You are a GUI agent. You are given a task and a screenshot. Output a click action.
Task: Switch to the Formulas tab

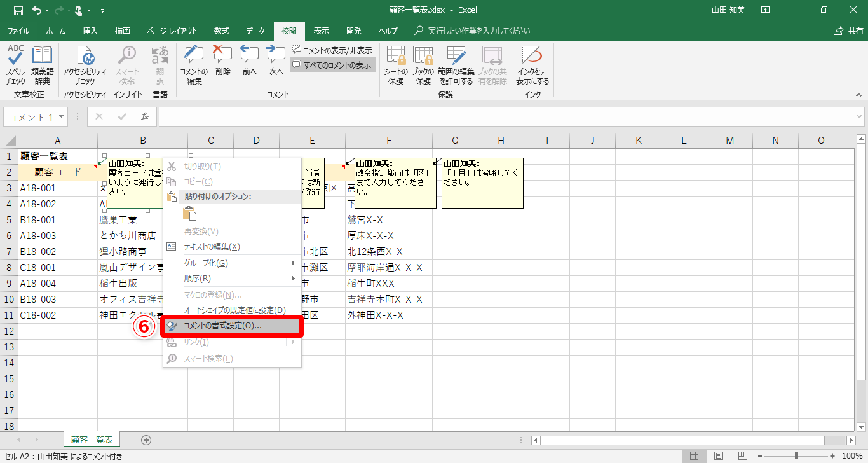222,31
